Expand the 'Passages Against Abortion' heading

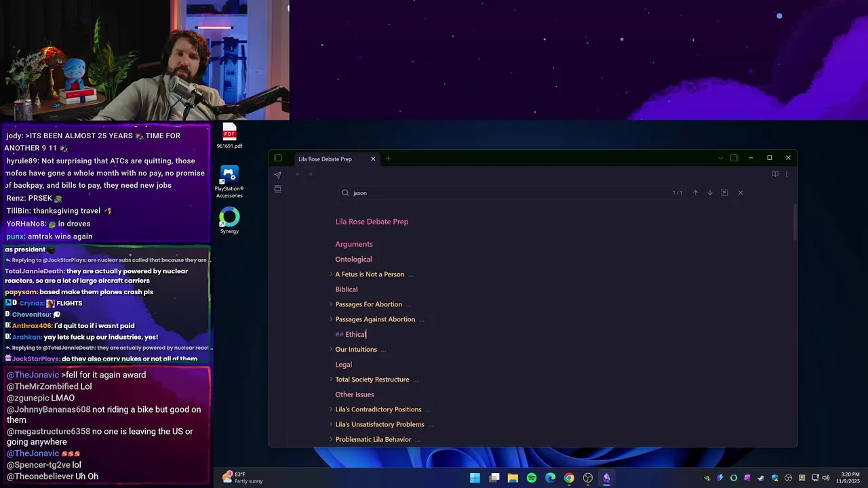coord(331,319)
